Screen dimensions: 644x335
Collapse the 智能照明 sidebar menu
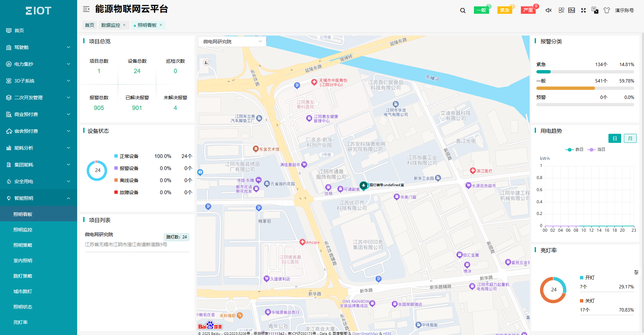pos(39,198)
